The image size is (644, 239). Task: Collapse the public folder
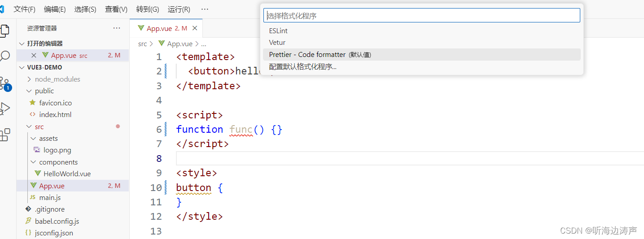tap(30, 91)
